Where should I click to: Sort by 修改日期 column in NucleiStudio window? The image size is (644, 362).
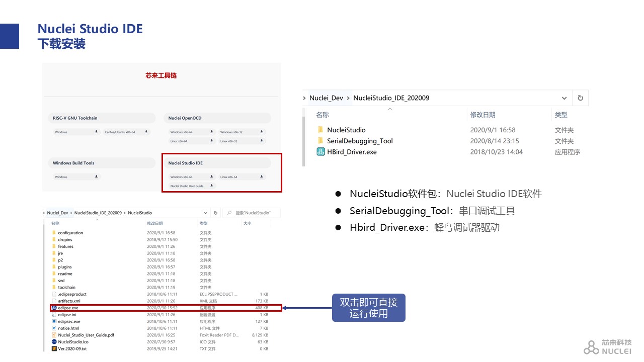tap(155, 223)
